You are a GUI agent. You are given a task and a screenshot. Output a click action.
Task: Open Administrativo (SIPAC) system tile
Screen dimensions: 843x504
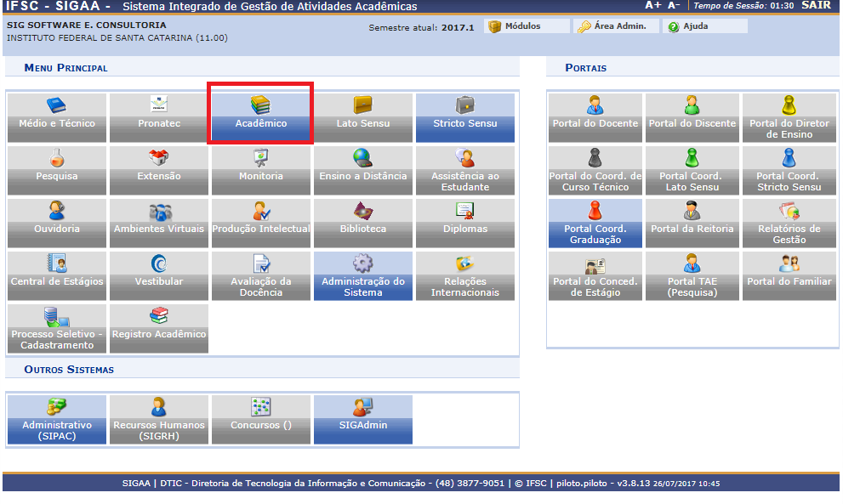(x=57, y=420)
